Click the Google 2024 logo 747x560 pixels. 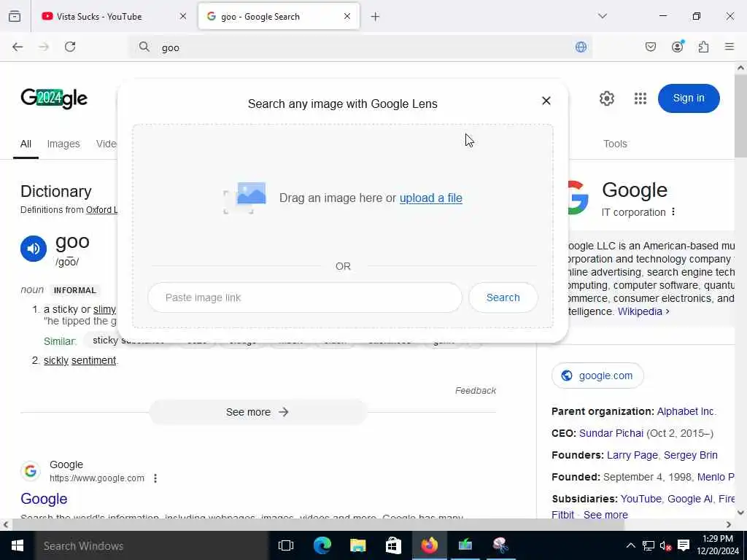click(54, 98)
